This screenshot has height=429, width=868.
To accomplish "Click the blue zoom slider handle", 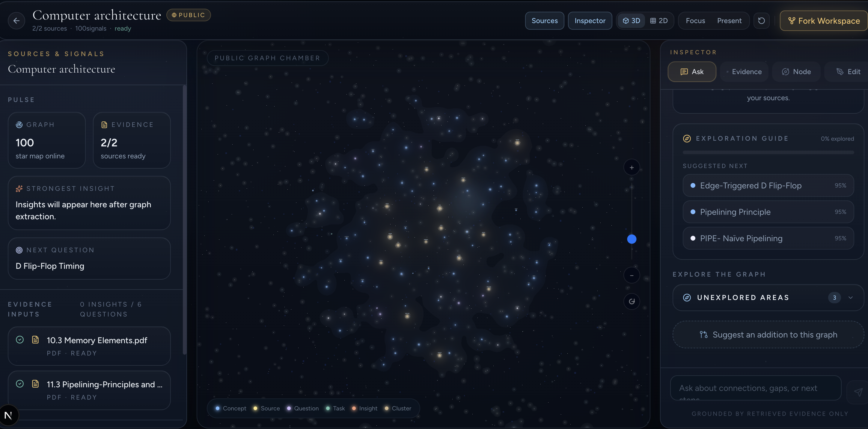I will (x=632, y=239).
